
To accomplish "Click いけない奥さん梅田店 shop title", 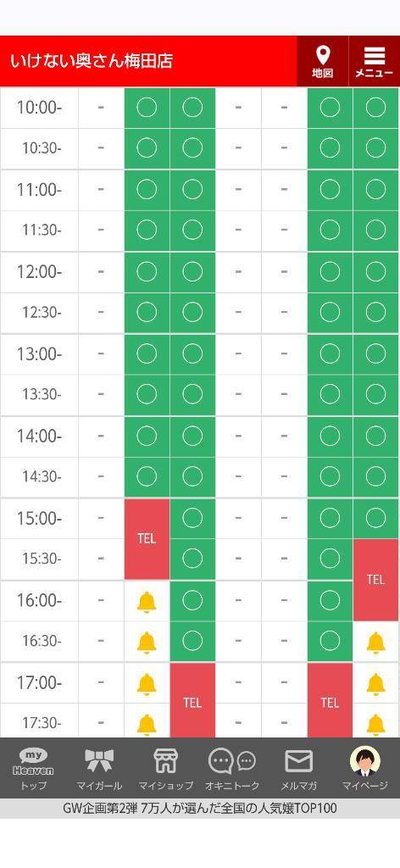I will 92,61.
